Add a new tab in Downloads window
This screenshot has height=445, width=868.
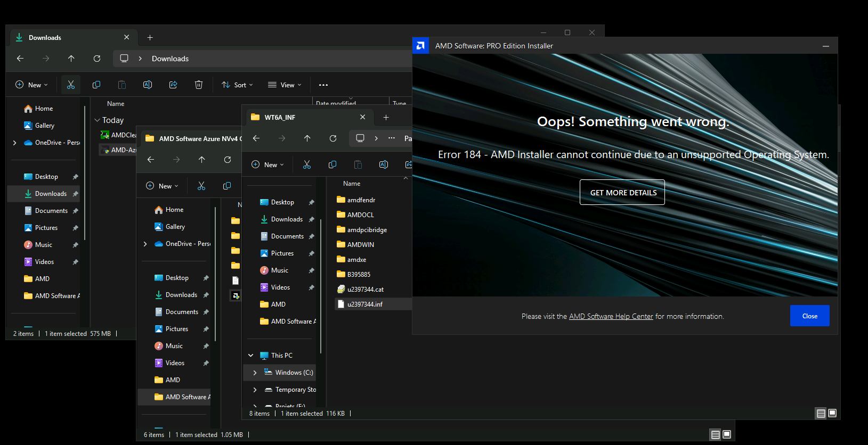coord(150,37)
